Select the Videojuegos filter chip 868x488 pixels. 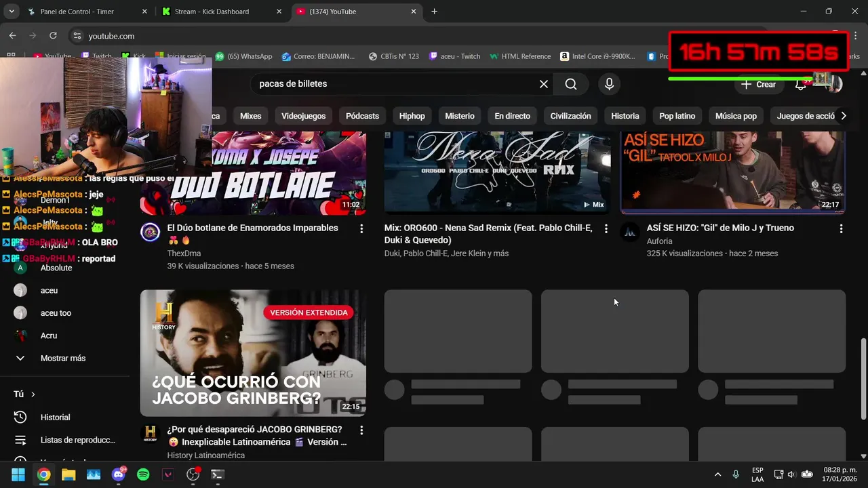(x=304, y=116)
